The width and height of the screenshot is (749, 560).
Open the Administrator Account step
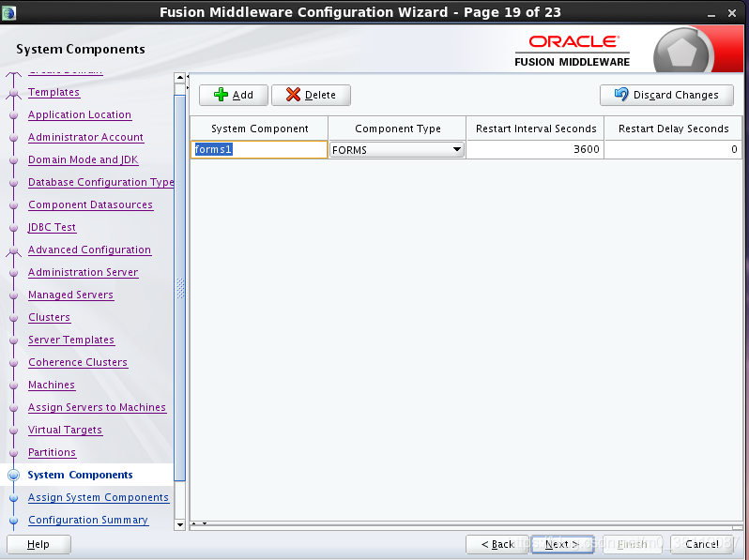(x=85, y=137)
